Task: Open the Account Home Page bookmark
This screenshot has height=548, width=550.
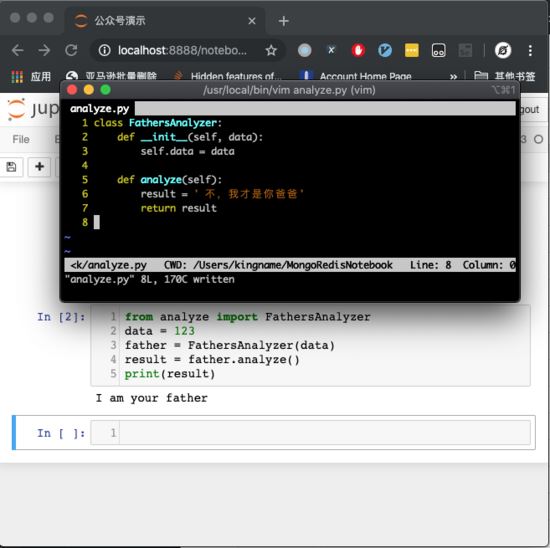Action: point(356,76)
